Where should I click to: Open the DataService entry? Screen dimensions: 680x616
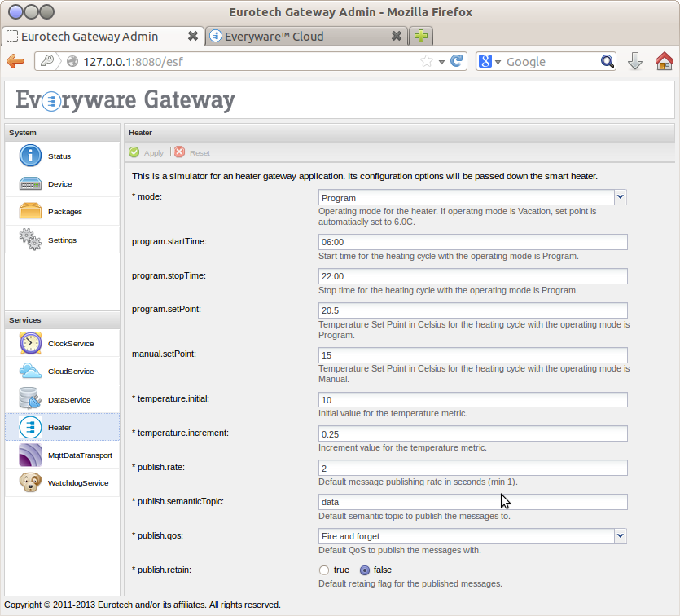(x=63, y=399)
